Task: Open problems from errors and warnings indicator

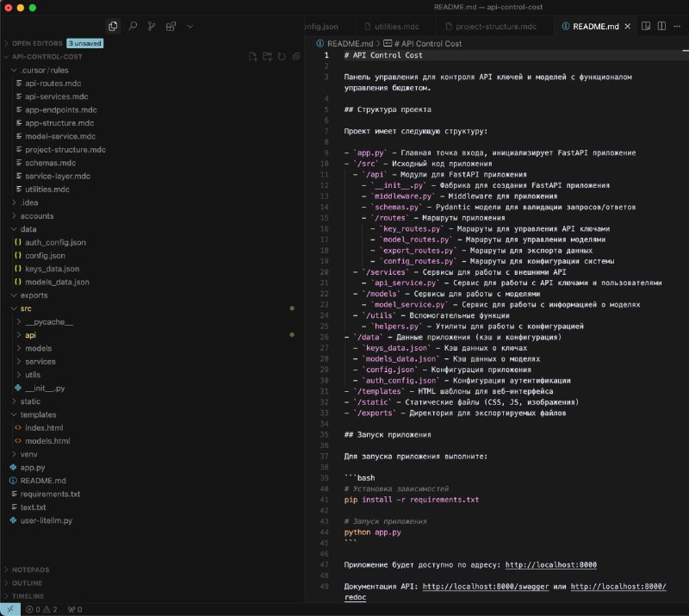Action: [41, 609]
